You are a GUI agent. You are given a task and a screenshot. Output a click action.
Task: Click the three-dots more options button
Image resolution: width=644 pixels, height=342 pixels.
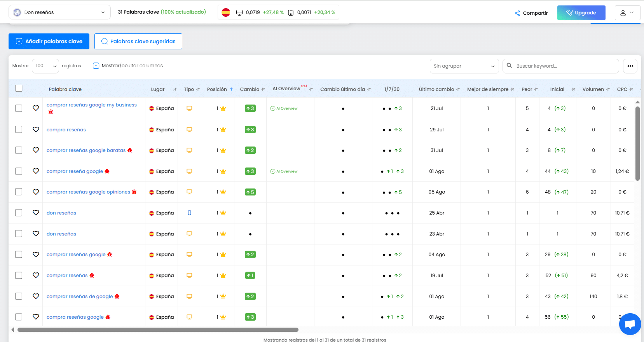pyautogui.click(x=630, y=66)
